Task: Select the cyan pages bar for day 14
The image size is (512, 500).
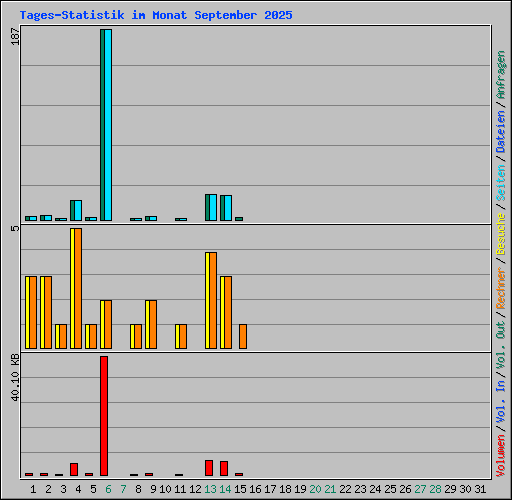Action: point(228,208)
